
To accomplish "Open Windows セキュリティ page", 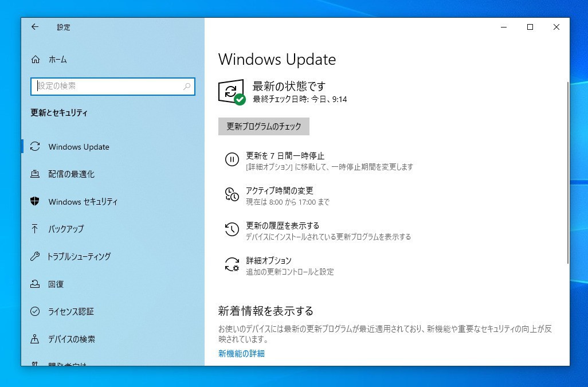I will (83, 202).
